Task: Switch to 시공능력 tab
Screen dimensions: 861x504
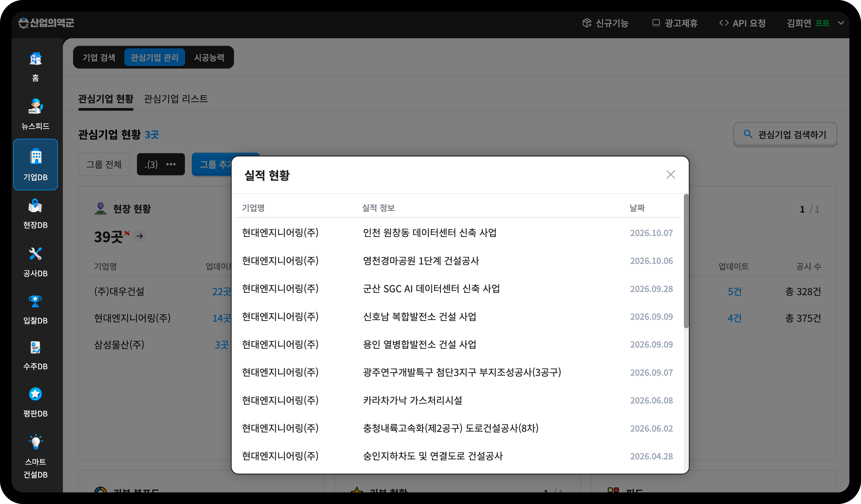Action: click(209, 57)
